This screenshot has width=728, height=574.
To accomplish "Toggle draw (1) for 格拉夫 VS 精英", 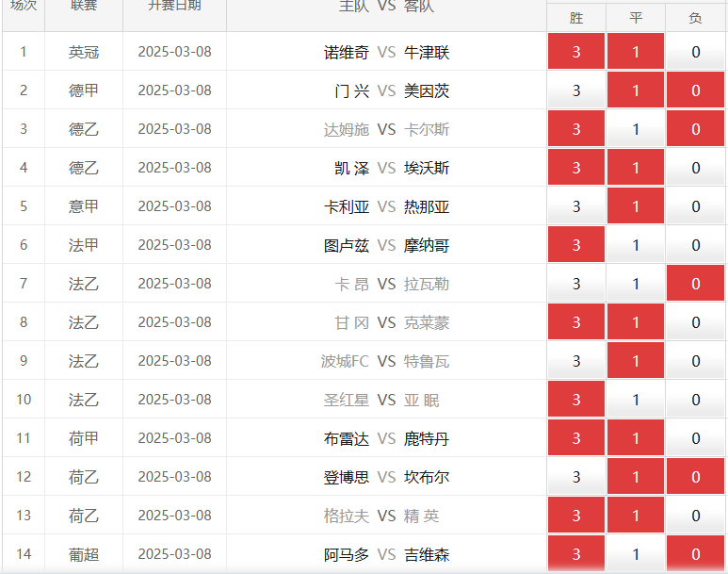I will pyautogui.click(x=636, y=515).
